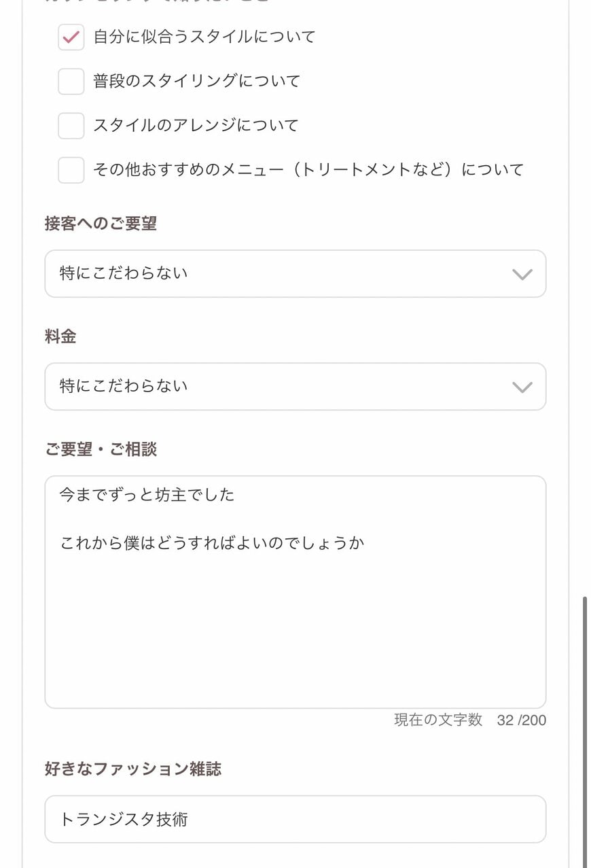Click the 接客へのご要望 section heading
The image size is (591, 868).
pos(101,224)
